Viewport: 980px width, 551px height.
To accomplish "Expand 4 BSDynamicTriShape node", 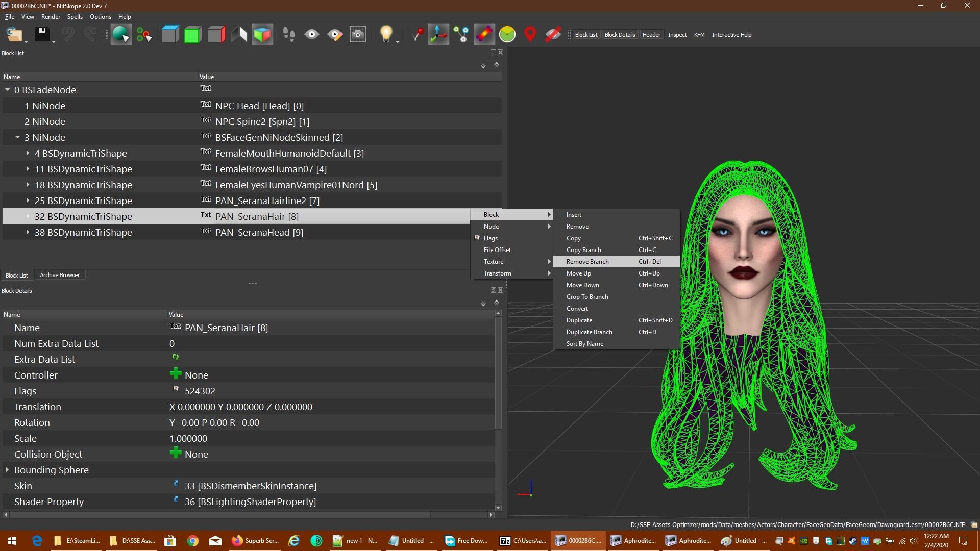I will point(28,153).
